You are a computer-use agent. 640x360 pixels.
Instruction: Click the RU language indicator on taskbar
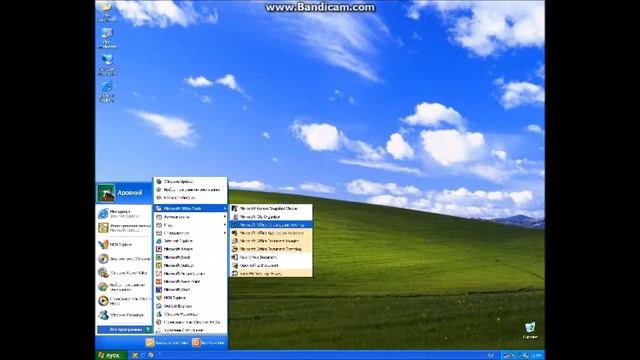point(491,356)
